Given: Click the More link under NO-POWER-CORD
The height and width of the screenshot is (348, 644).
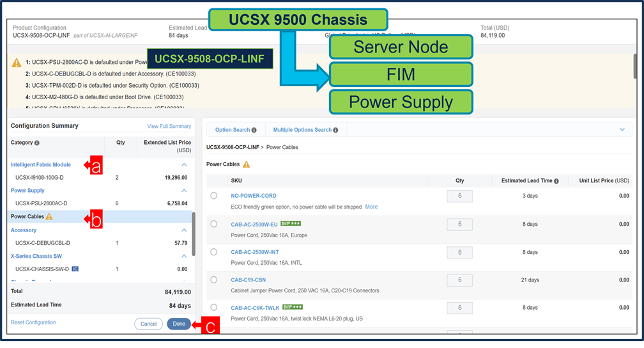Looking at the screenshot, I should click(371, 207).
